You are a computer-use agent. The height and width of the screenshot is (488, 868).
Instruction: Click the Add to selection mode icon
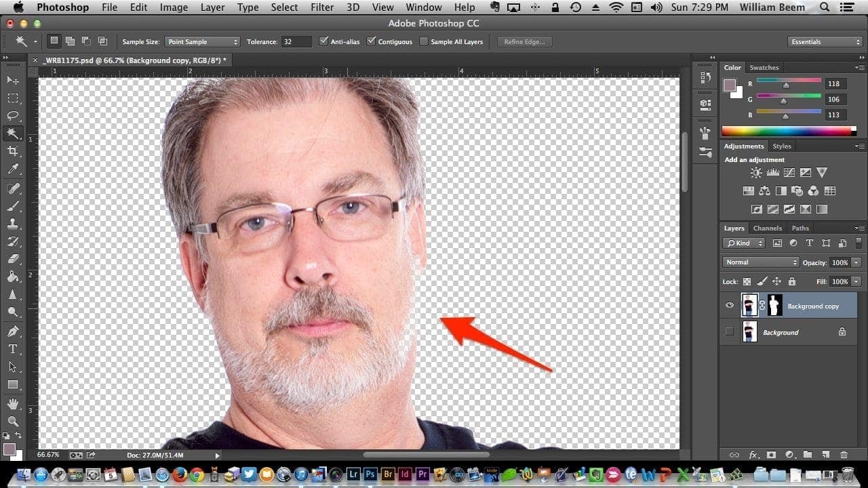tap(71, 41)
